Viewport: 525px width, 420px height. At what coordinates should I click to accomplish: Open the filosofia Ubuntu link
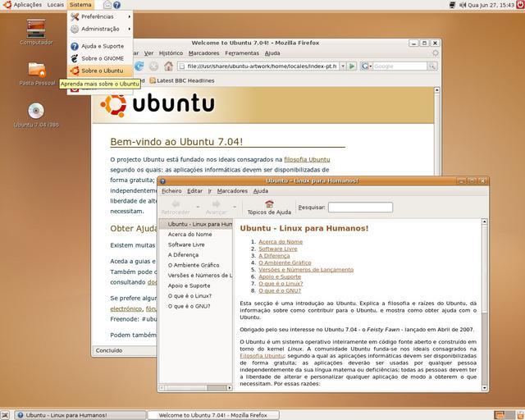point(307,159)
